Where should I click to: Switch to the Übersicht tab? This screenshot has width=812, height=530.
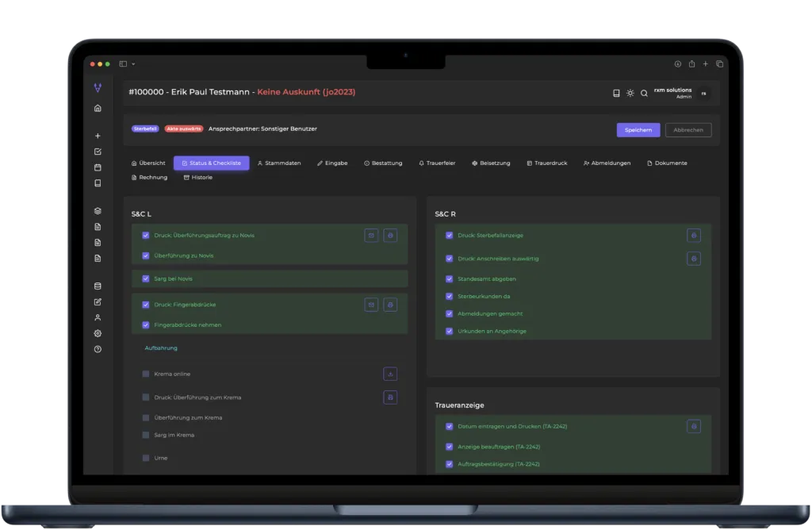point(148,163)
